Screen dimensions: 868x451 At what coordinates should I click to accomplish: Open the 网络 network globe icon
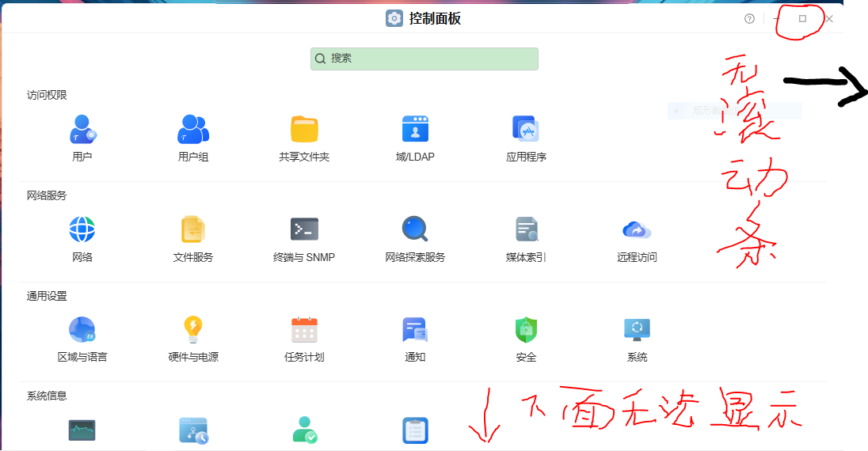tap(82, 229)
